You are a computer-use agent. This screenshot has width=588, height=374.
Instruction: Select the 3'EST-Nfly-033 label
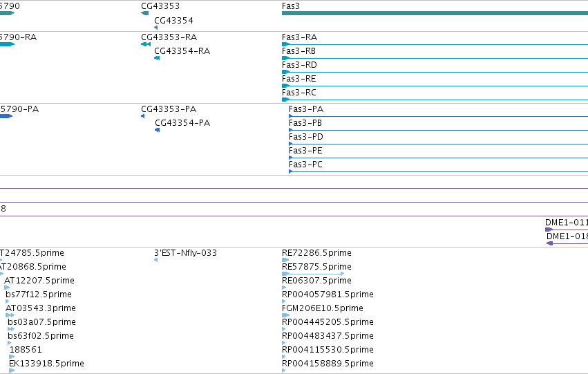click(x=186, y=253)
